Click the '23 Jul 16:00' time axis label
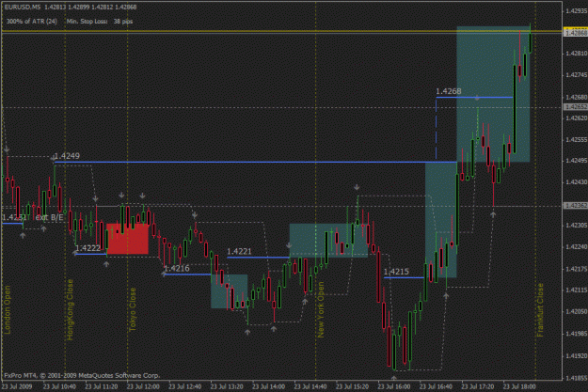 click(394, 386)
